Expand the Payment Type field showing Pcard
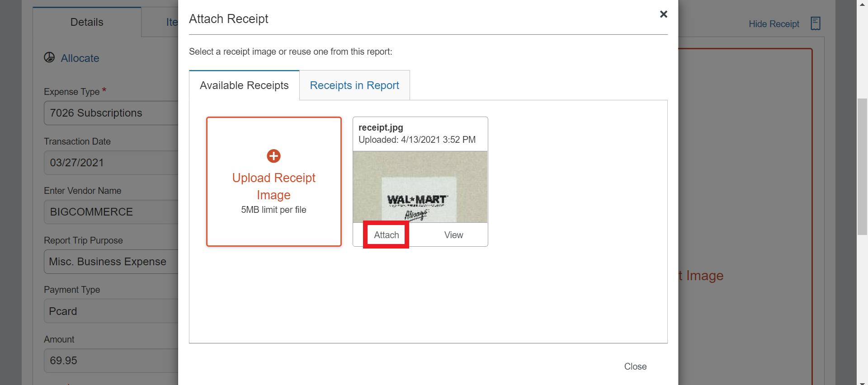The height and width of the screenshot is (385, 868). 111,311
